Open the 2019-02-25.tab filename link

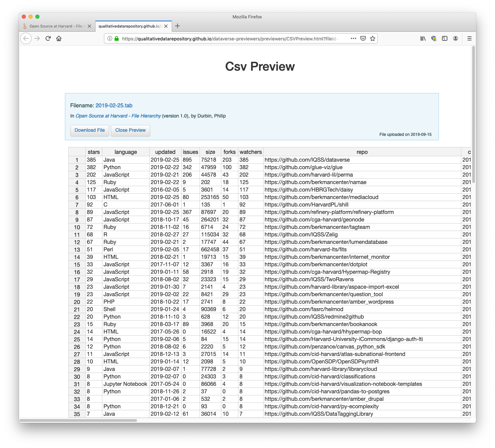114,105
